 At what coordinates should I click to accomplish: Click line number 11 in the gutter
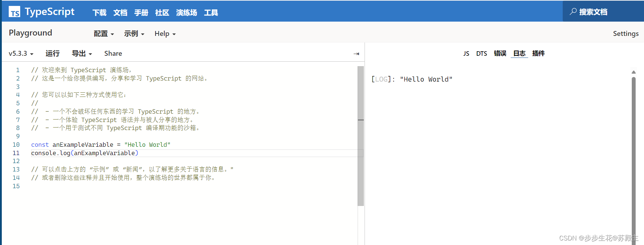(x=16, y=153)
